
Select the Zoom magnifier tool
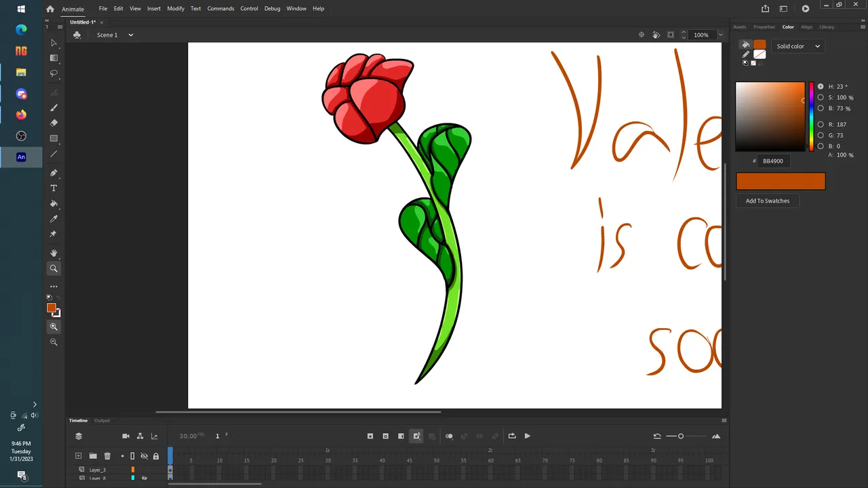[x=54, y=268]
